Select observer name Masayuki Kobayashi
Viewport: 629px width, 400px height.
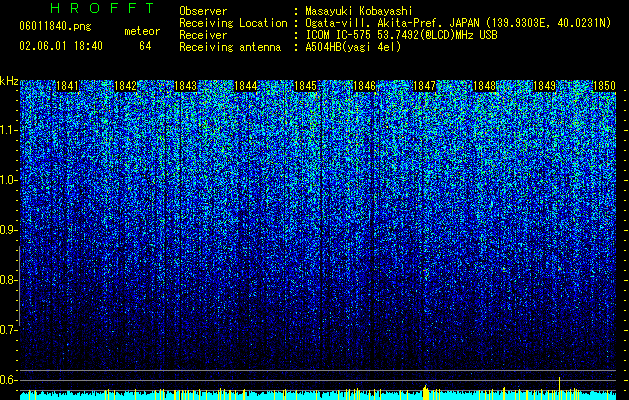tap(359, 11)
